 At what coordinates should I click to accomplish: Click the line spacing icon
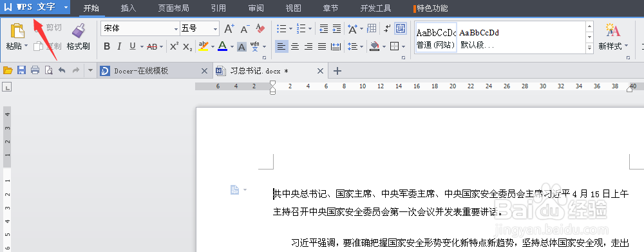[352, 46]
